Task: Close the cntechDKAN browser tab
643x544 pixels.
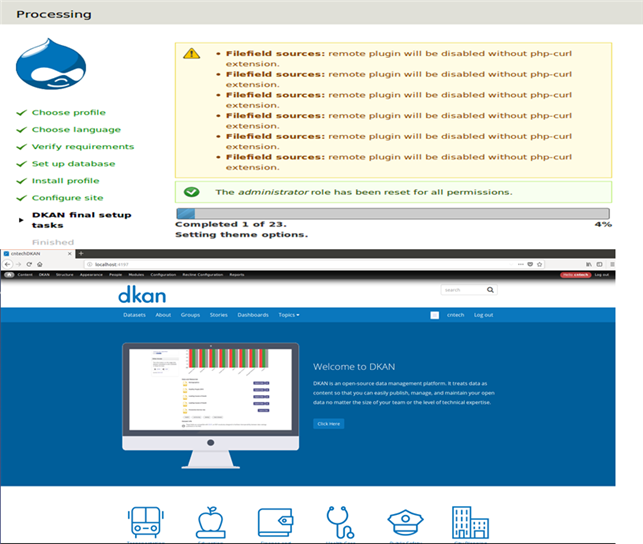Action: tap(69, 254)
